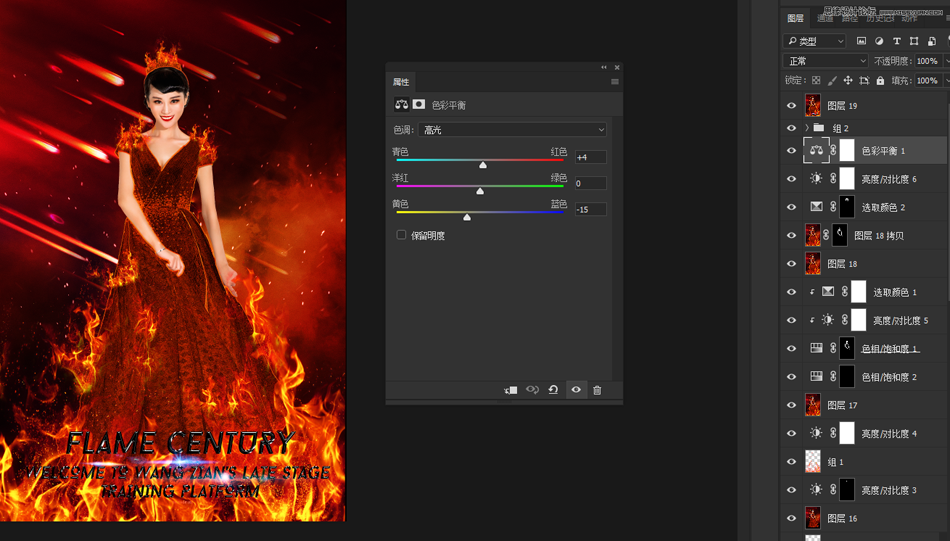Select 属性 tab in Properties panel
This screenshot has height=541, width=950.
click(400, 82)
